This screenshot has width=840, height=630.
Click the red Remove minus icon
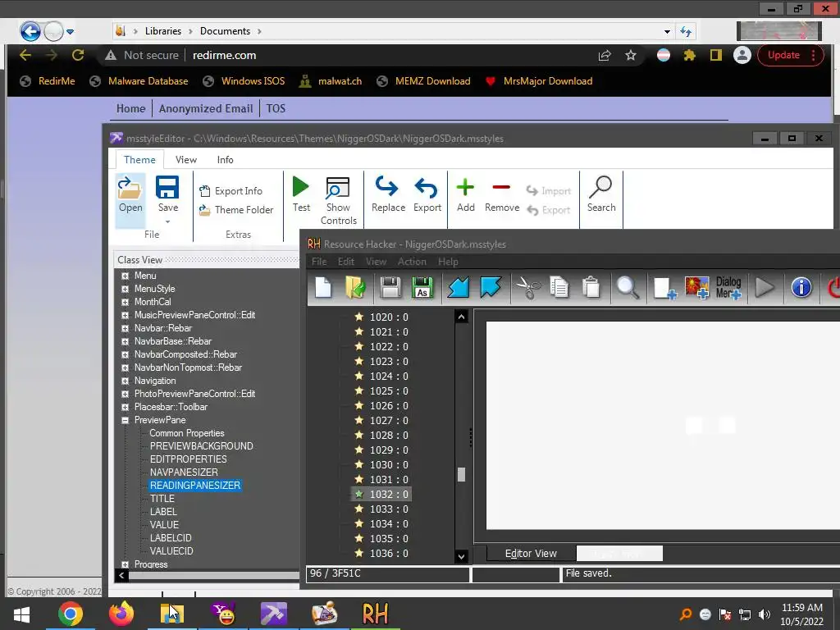coord(501,187)
